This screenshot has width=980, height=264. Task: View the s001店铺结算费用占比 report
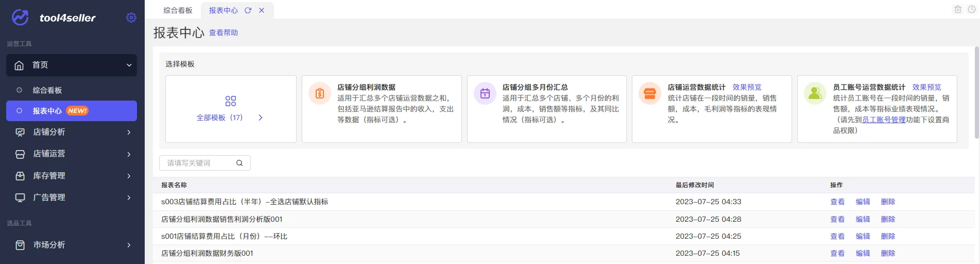pos(837,236)
